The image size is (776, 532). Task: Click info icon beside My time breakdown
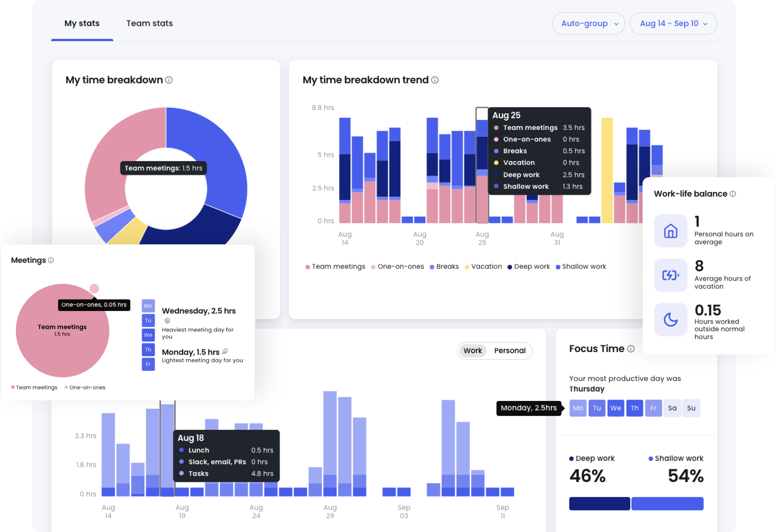pos(169,80)
